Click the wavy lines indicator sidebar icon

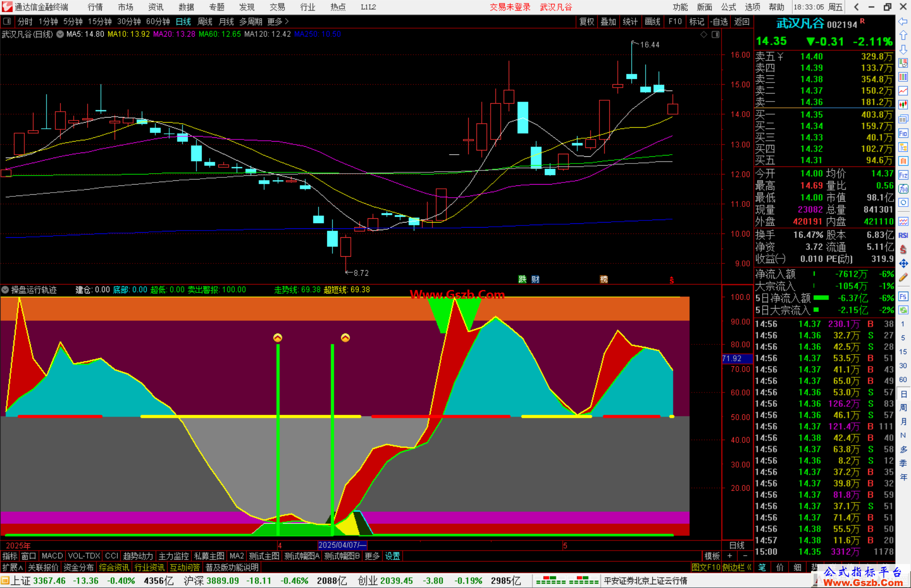coord(903,221)
